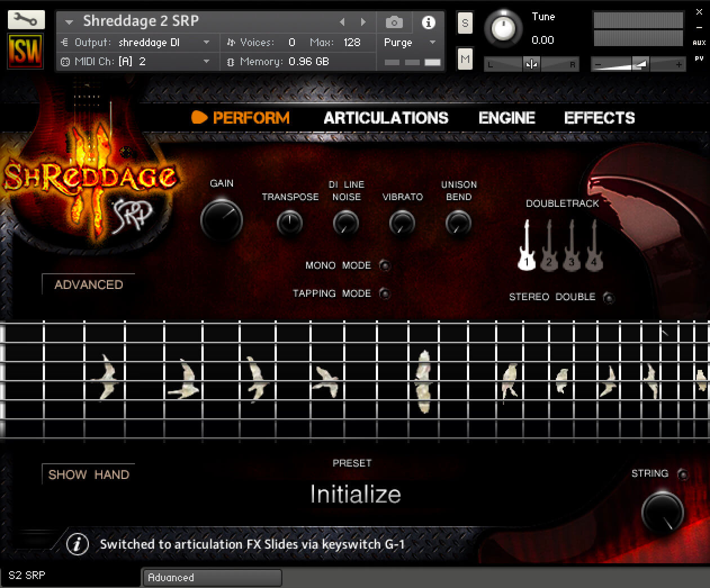Click the DI Line Noise knob
This screenshot has height=588, width=710.
(346, 223)
